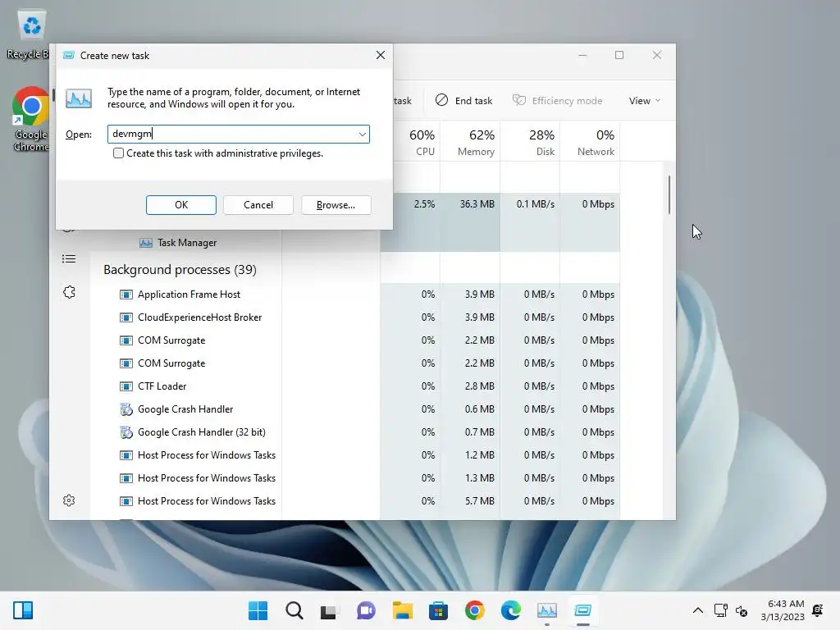840x630 pixels.
Task: Show hidden system tray icons
Action: click(x=697, y=610)
